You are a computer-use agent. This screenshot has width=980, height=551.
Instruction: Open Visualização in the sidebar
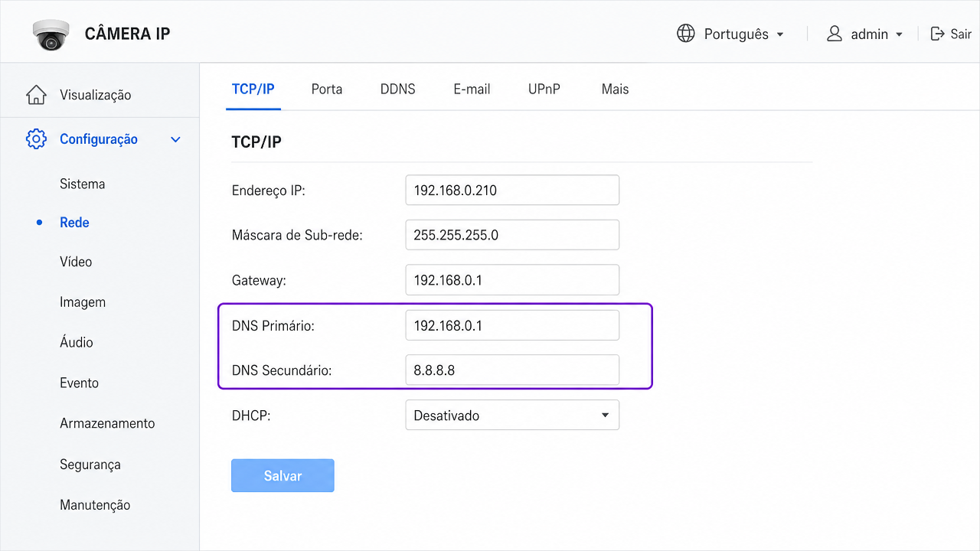(96, 95)
